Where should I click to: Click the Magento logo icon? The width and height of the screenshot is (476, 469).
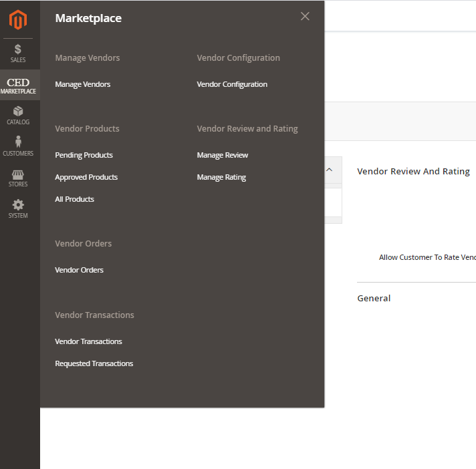[19, 20]
